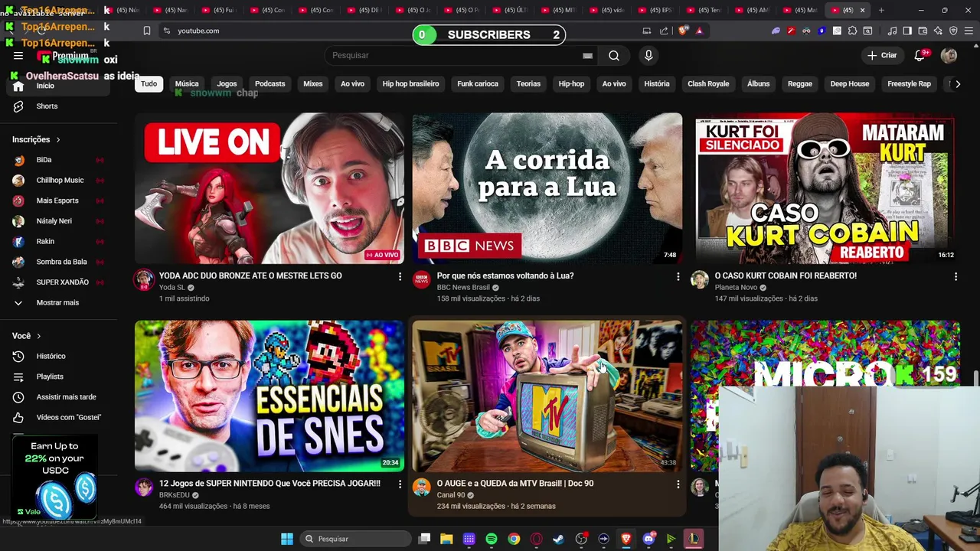The image size is (980, 551).
Task: Open ESSENCIAIS DE SNES video thumbnail
Action: click(x=269, y=396)
